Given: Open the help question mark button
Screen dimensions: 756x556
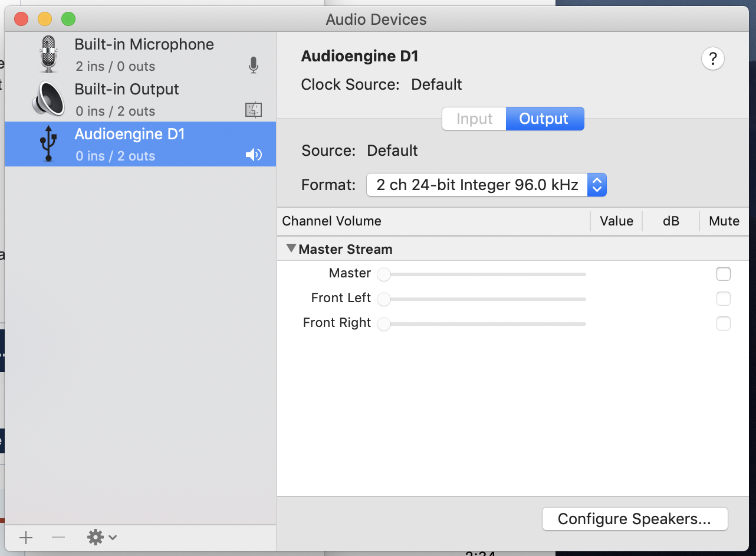Looking at the screenshot, I should [712, 59].
